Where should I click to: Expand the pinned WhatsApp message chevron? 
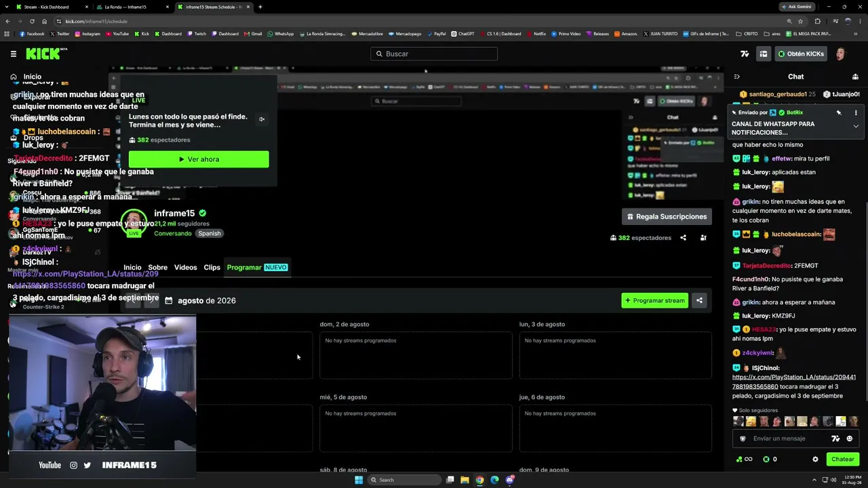[856, 126]
